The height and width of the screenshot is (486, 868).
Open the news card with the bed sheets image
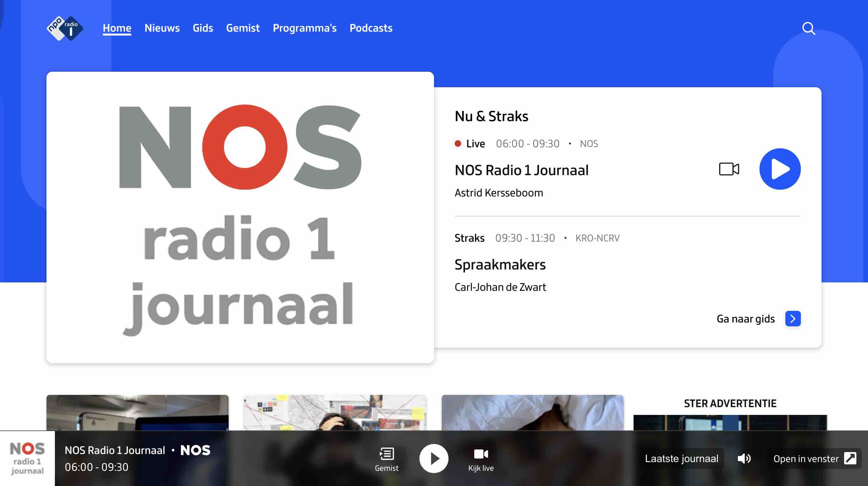[533, 412]
